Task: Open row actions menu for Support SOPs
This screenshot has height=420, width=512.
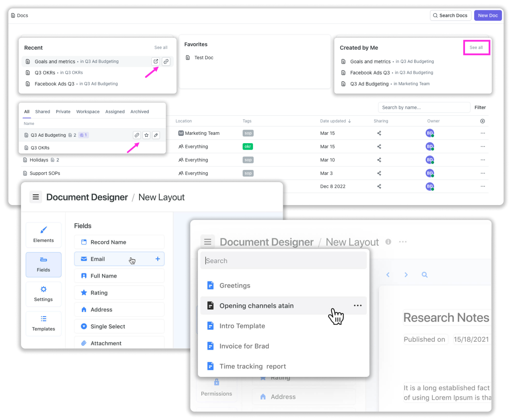Action: pyautogui.click(x=483, y=173)
